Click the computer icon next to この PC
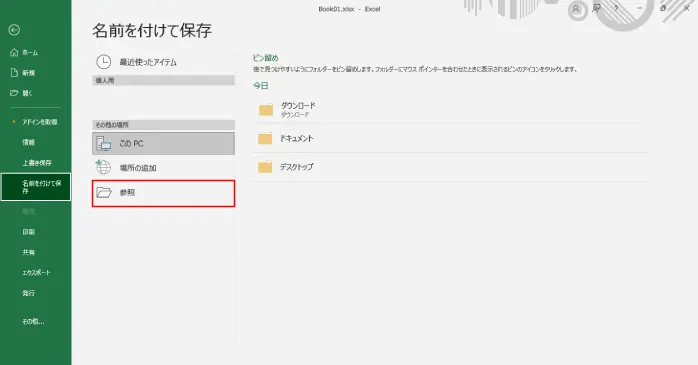The image size is (698, 365). (104, 143)
